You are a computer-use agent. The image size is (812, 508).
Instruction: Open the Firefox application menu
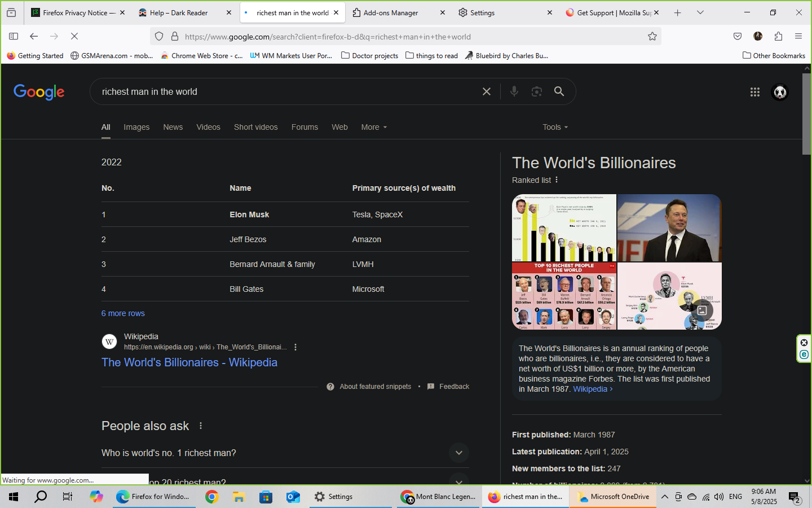pos(798,36)
